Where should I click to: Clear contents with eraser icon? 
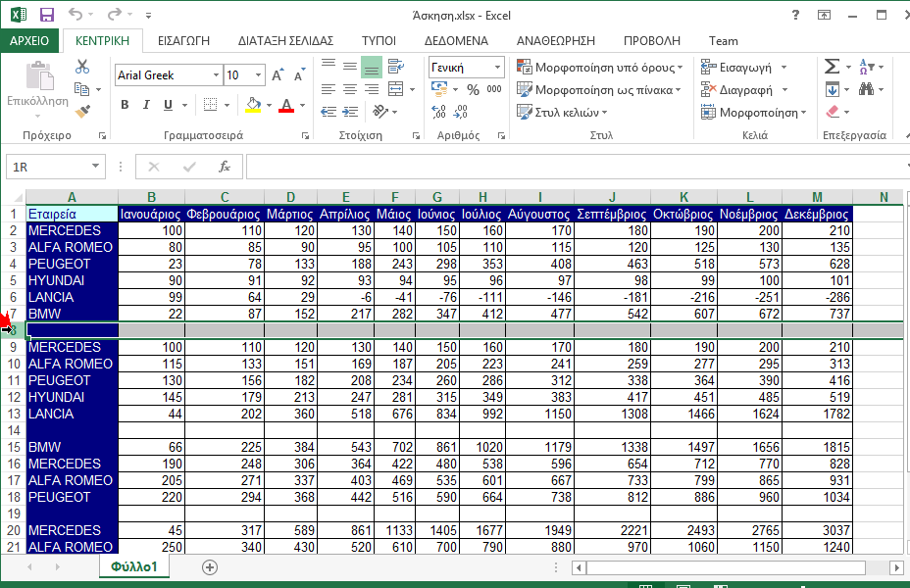coord(833,112)
